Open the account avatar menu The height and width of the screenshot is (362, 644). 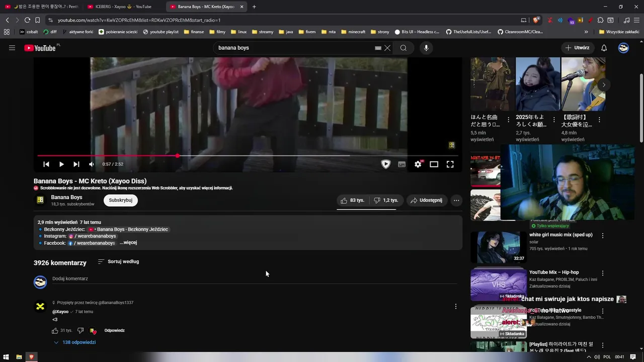click(x=623, y=48)
